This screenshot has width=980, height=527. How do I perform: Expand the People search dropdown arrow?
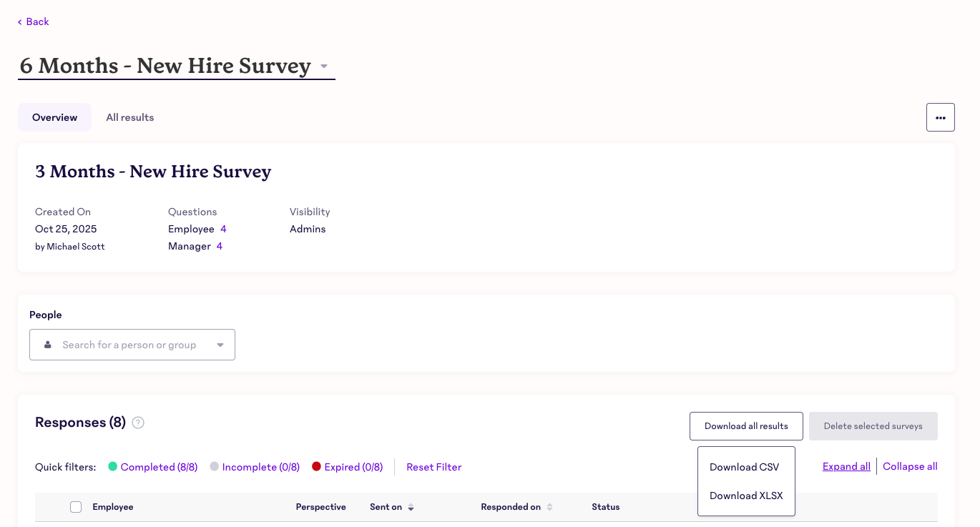coord(220,345)
